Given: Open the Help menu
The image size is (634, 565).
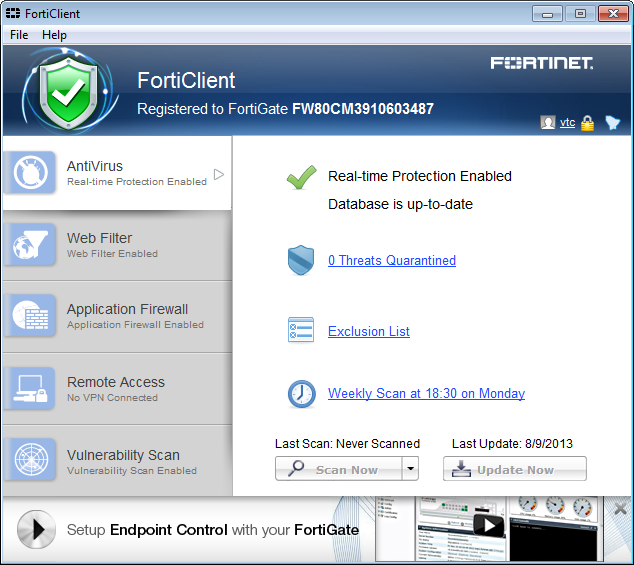Looking at the screenshot, I should 54,35.
